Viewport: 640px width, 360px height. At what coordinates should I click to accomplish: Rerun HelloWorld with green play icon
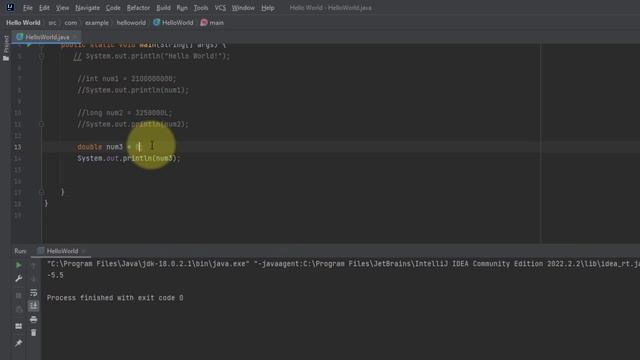(x=19, y=265)
